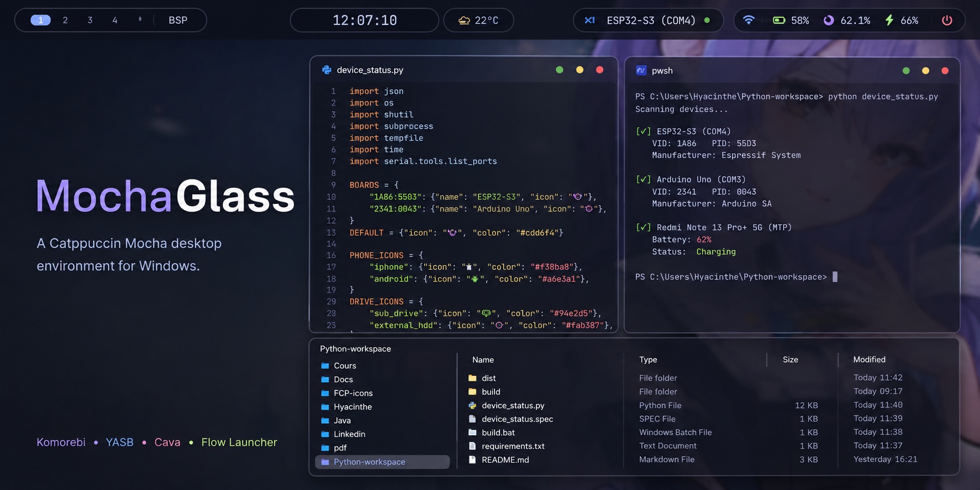This screenshot has width=980, height=490.
Task: Switch to workspace 2
Action: click(65, 20)
